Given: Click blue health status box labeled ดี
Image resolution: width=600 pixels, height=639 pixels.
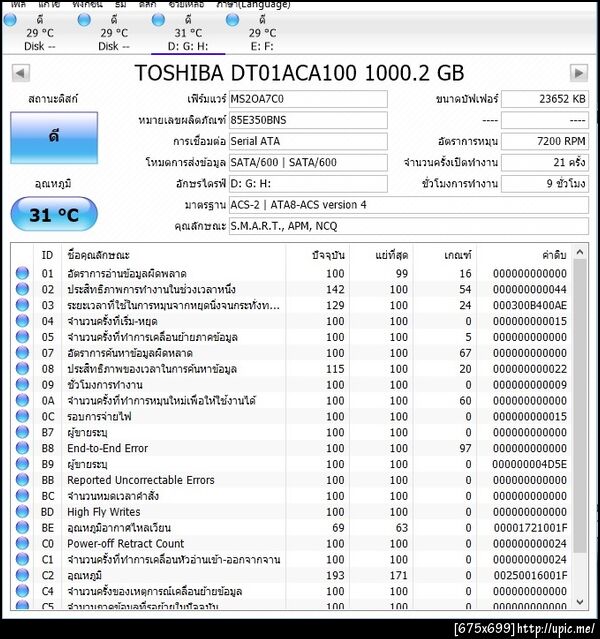Looking at the screenshot, I should (54, 138).
